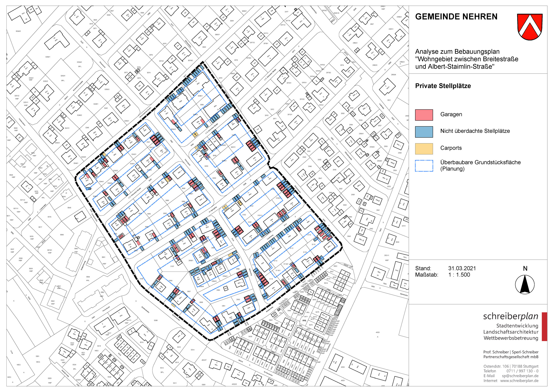
Task: Click the Ostendstr. 106 Stuttgart address
Action: [511, 366]
